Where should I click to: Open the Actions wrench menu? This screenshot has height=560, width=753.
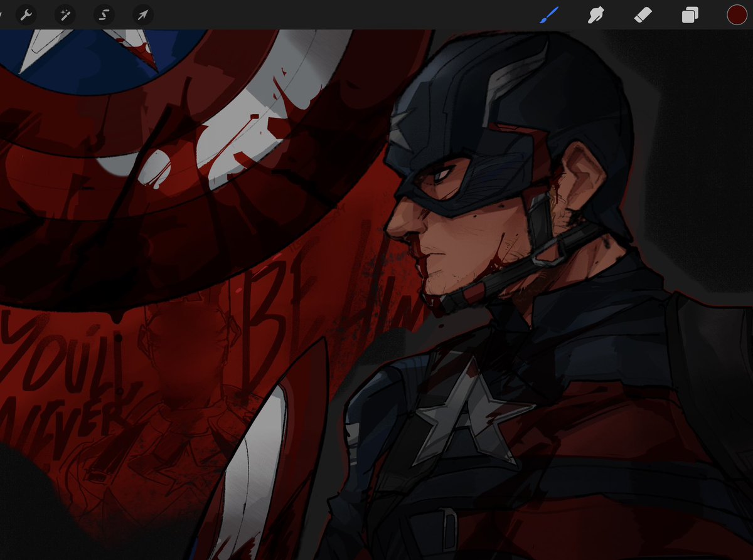[x=26, y=14]
